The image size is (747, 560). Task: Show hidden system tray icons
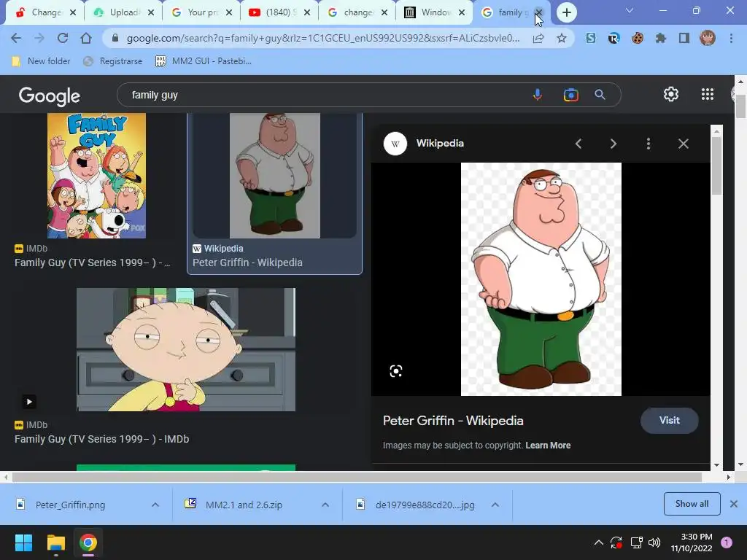coord(599,542)
